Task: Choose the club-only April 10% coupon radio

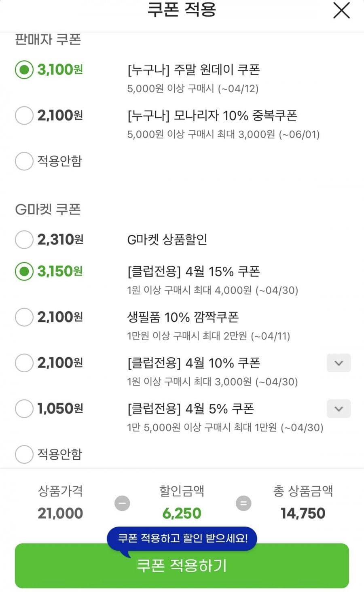Action: [x=24, y=363]
